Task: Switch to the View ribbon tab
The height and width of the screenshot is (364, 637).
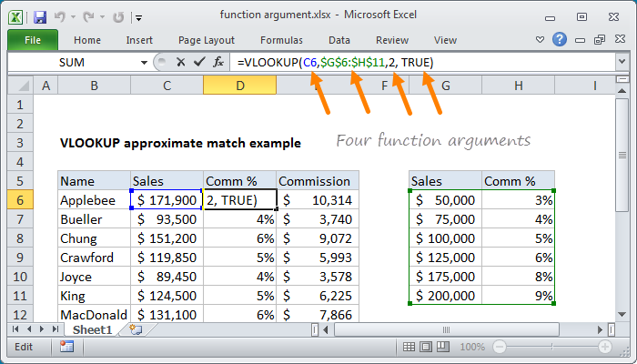Action: (x=445, y=40)
